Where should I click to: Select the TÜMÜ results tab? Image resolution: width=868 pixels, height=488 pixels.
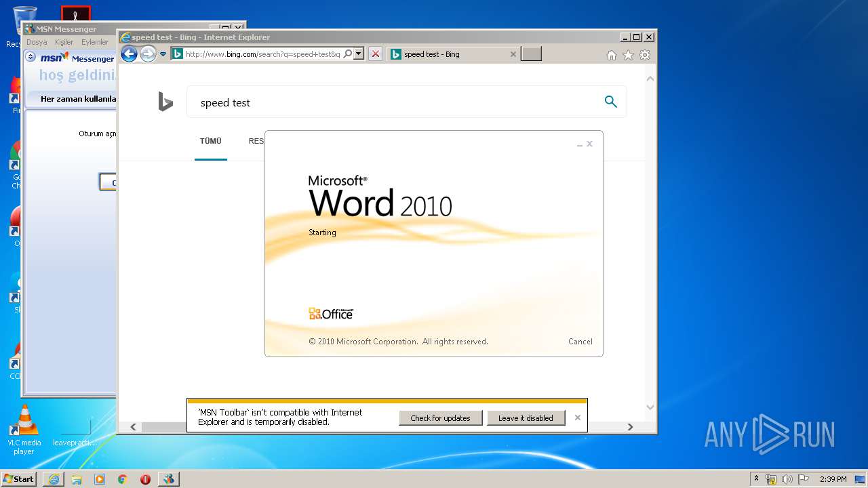(210, 141)
